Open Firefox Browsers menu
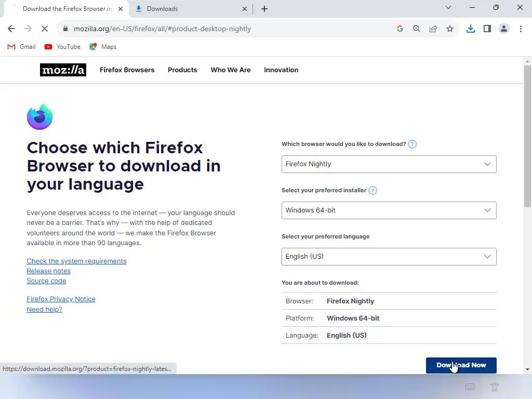Screen dimensions: 532x399 [127, 70]
